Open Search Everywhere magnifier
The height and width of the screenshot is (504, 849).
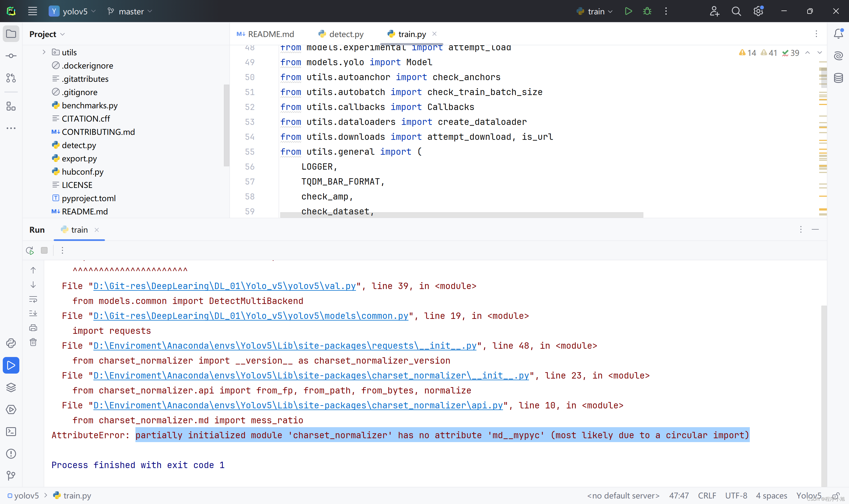(736, 11)
